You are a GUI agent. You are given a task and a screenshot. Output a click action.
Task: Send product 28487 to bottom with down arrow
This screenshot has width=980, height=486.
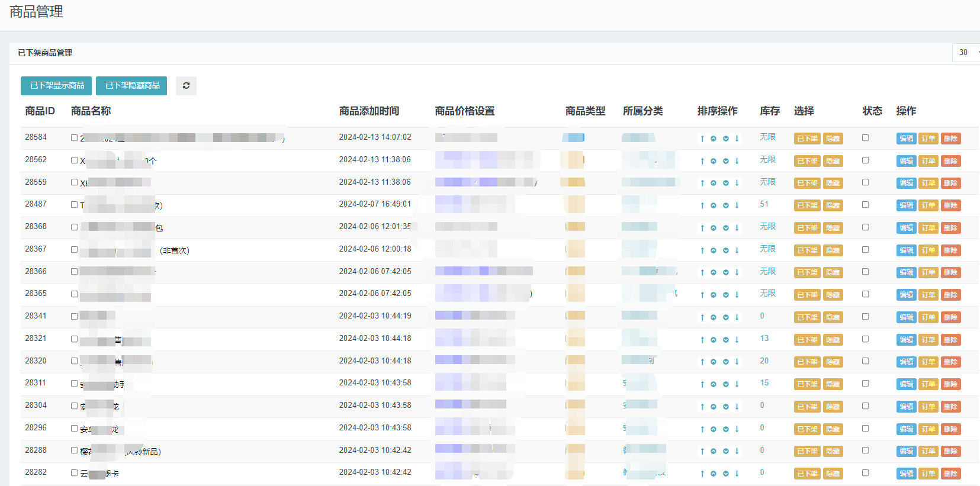coord(737,205)
